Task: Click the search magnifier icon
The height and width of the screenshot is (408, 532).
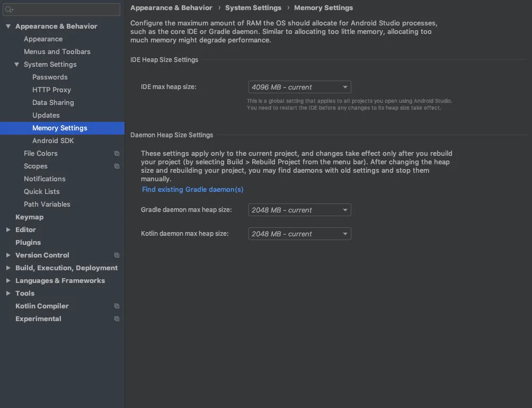Action: (x=9, y=10)
